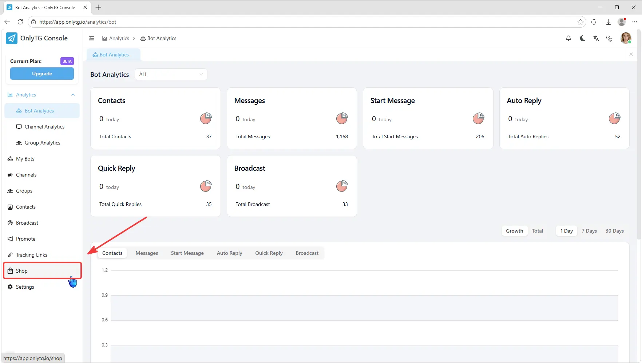
Task: Open Group Analytics in sidebar
Action: (42, 143)
